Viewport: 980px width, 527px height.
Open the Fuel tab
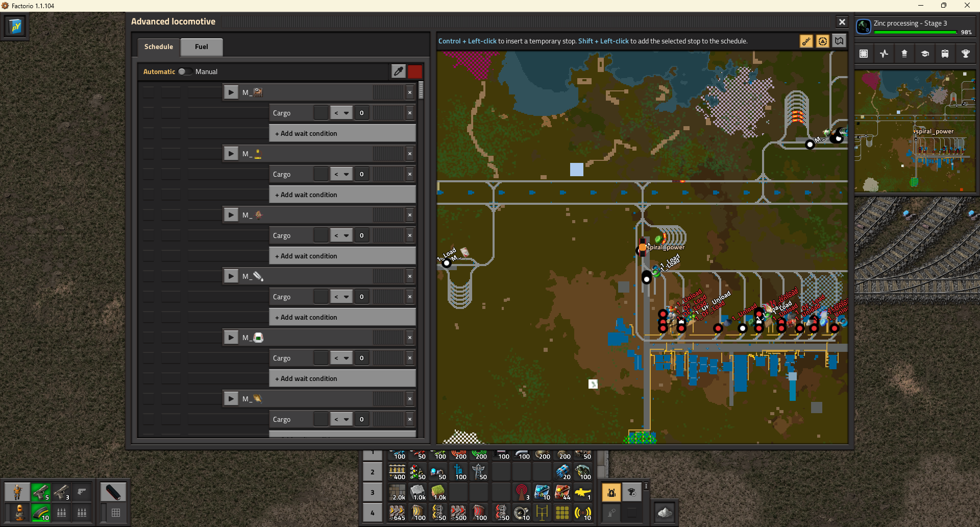202,46
